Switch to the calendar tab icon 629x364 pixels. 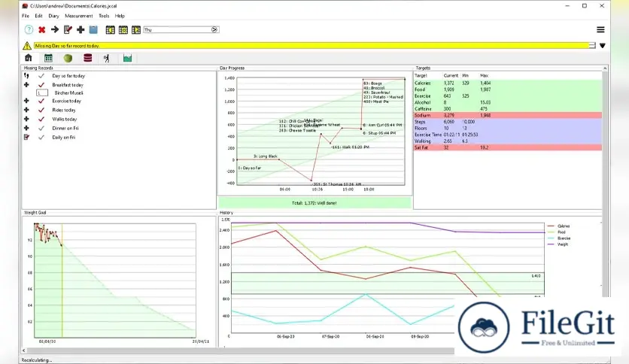pos(49,58)
